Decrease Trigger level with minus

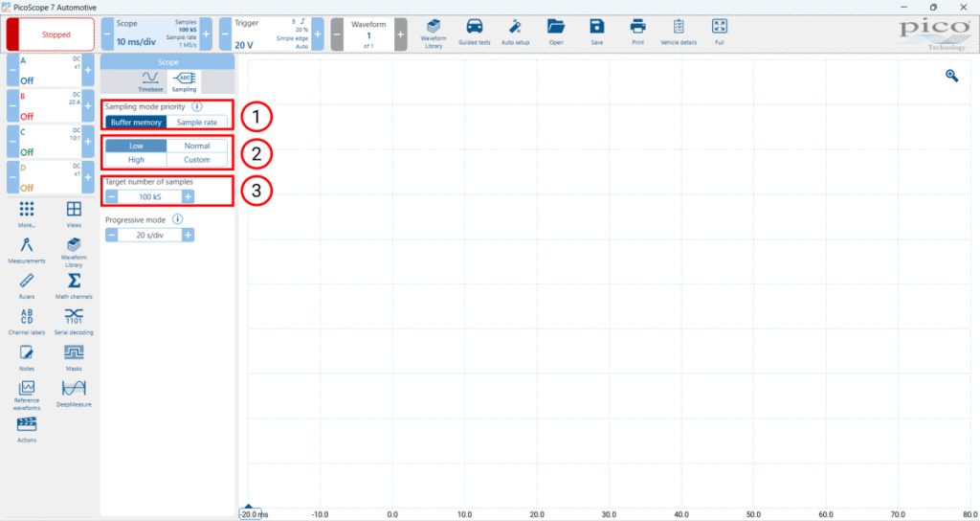click(225, 34)
